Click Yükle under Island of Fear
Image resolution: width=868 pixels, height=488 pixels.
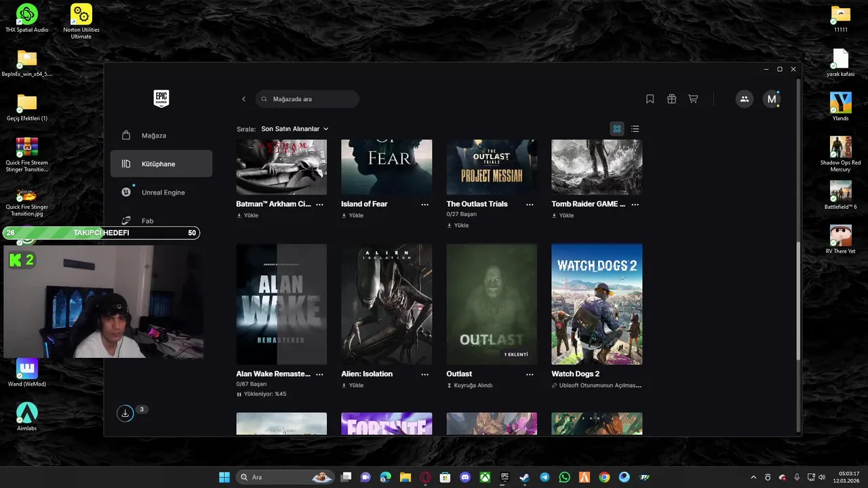click(x=352, y=216)
